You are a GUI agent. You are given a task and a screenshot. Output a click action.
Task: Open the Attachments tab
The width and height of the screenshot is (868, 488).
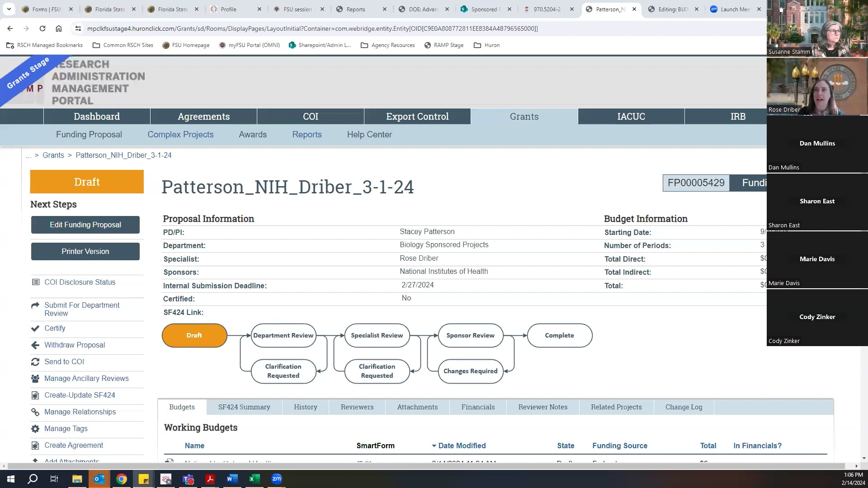[417, 407]
